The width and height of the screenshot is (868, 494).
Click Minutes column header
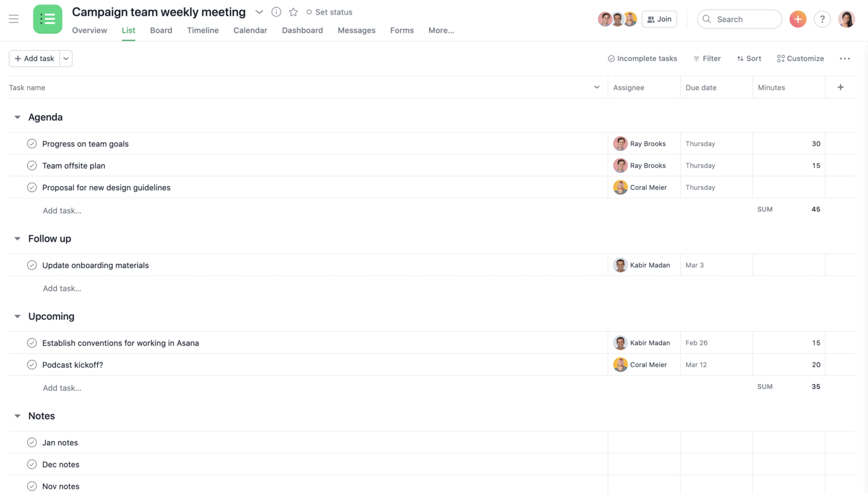(788, 88)
